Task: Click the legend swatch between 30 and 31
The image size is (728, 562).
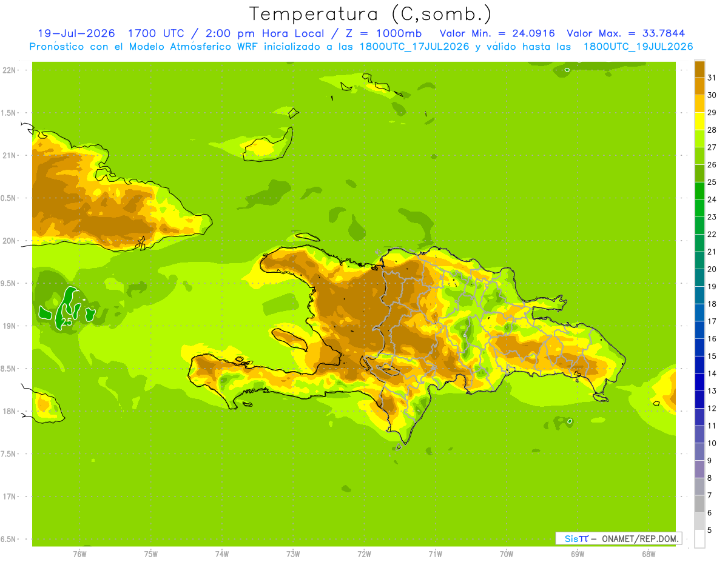Action: [699, 86]
